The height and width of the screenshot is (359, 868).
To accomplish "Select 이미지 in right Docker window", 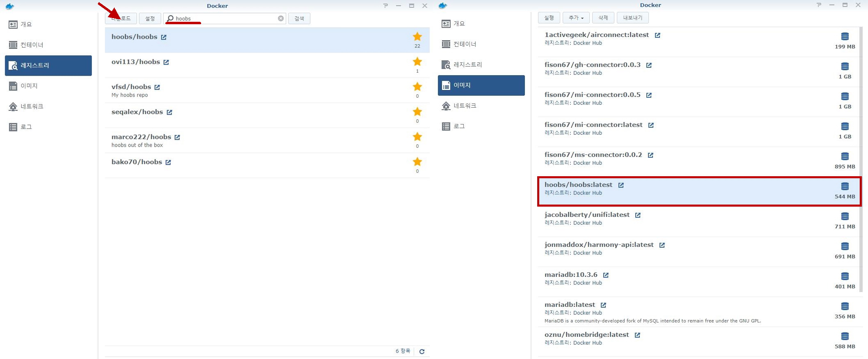I will 481,85.
